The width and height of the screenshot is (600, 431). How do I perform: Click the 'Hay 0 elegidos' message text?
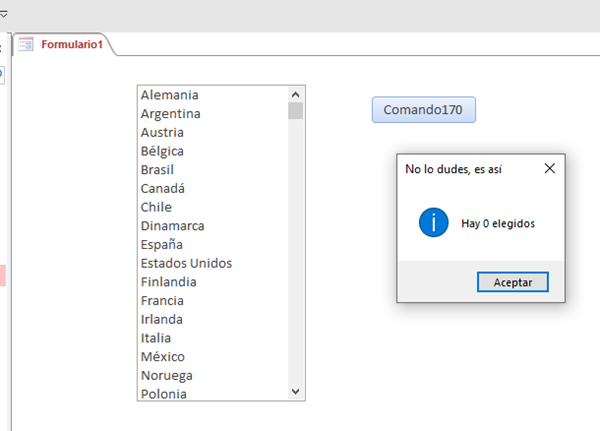pyautogui.click(x=498, y=224)
